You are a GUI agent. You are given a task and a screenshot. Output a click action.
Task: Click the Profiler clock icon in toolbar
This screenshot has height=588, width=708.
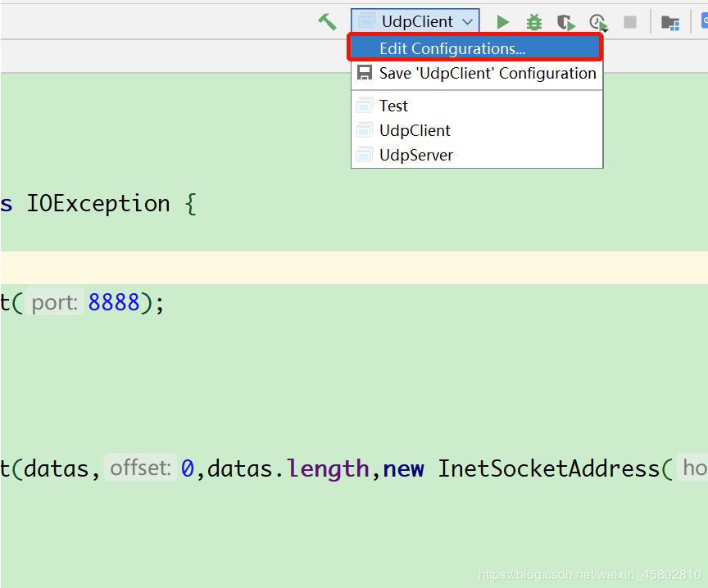[598, 22]
